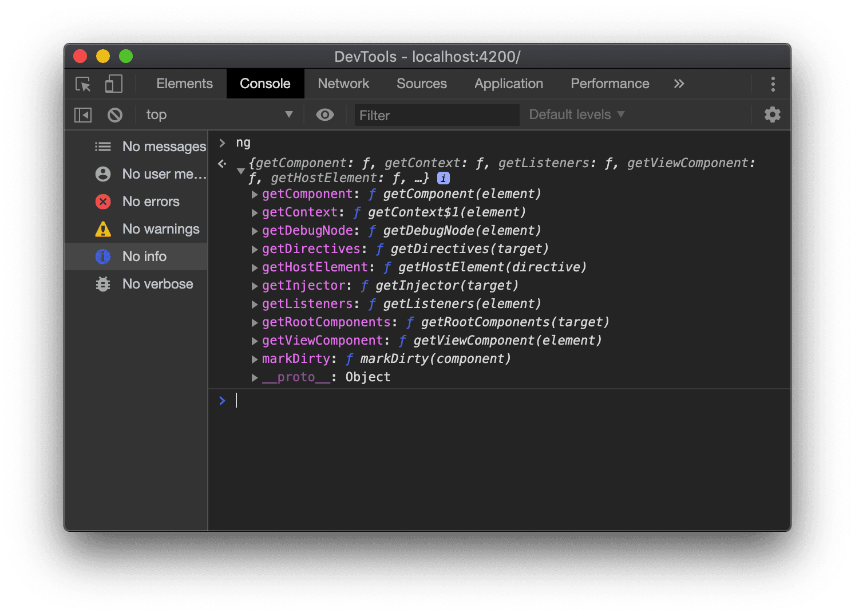The height and width of the screenshot is (616, 855).
Task: Click the user messages person icon
Action: 103,174
